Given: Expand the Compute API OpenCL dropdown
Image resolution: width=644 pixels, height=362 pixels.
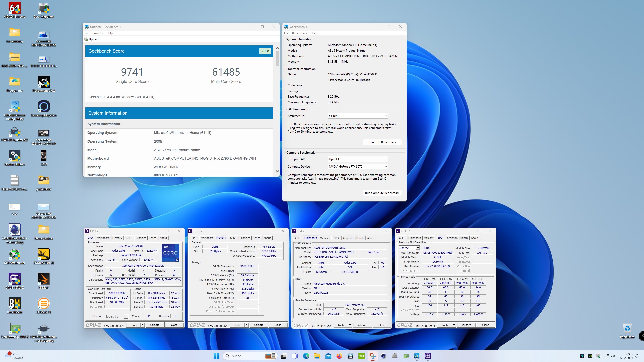Looking at the screenshot, I should (x=358, y=159).
